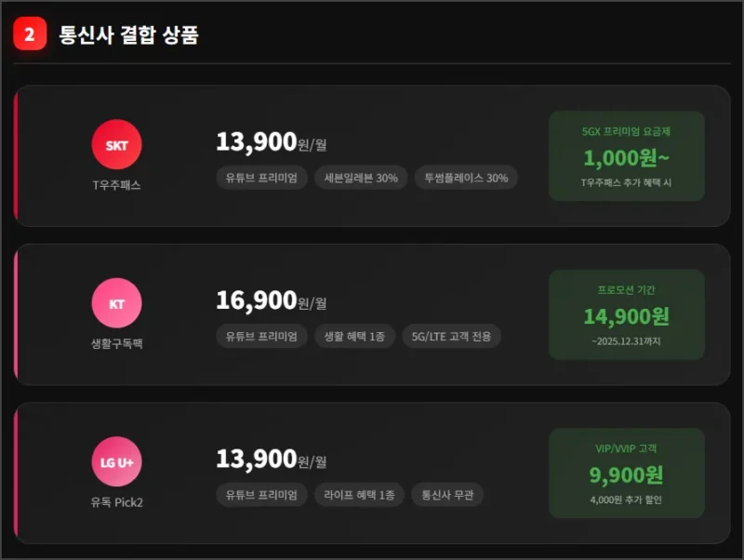This screenshot has width=744, height=560.
Task: Click the pink KT circle logo
Action: 116,304
